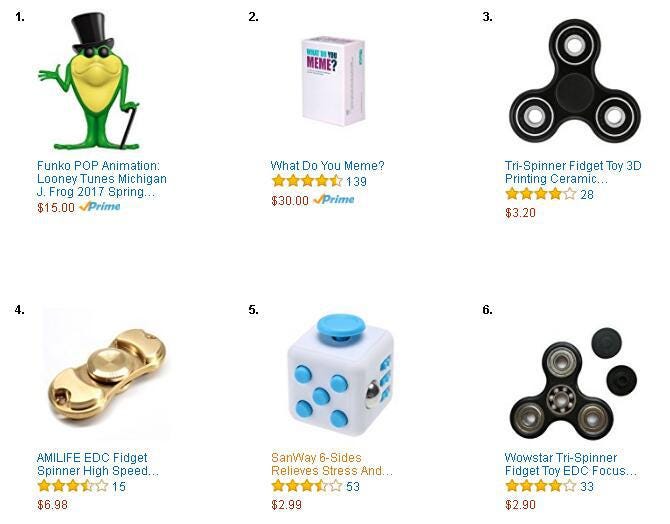Click the star rating of Wowstar spinner
This screenshot has height=524, width=670.
(541, 486)
